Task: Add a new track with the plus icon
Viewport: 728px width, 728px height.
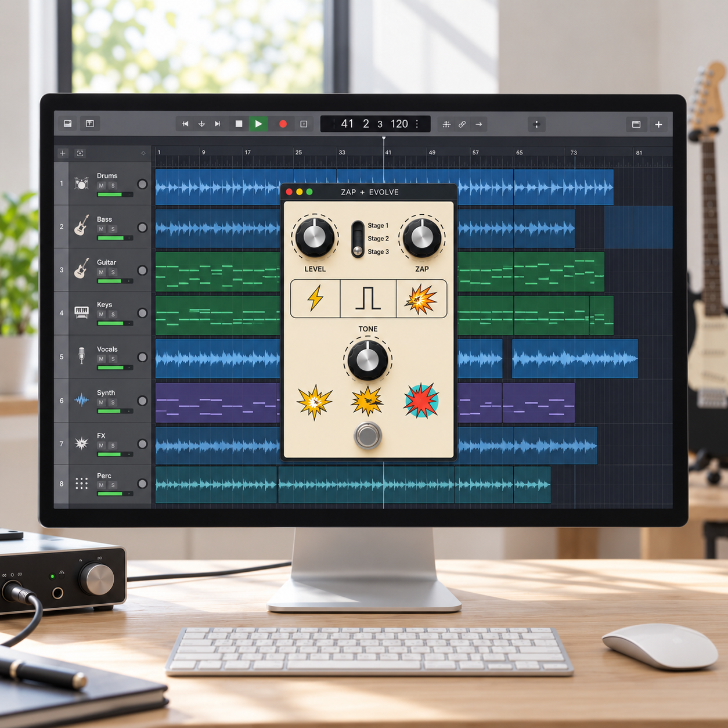Action: click(63, 153)
